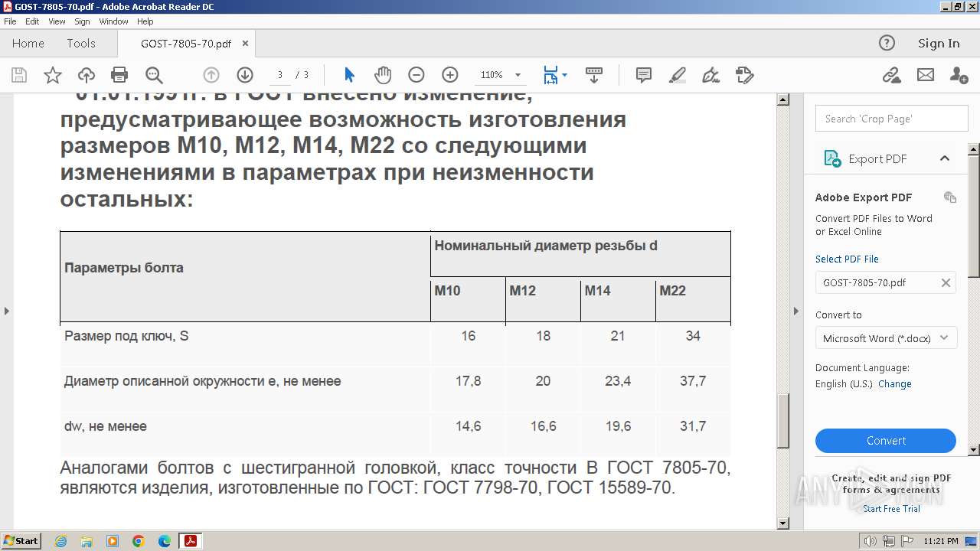Bookmark the document with the star icon
This screenshot has height=551, width=980.
53,75
